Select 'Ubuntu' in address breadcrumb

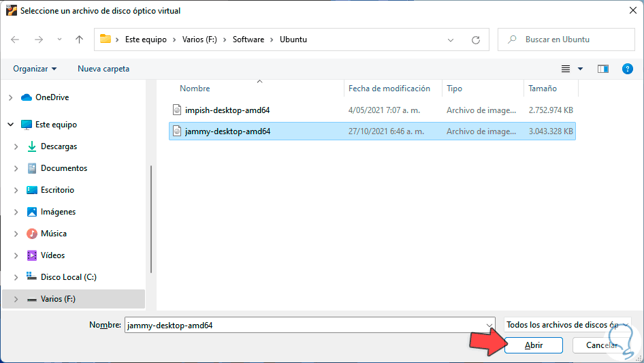click(x=293, y=40)
